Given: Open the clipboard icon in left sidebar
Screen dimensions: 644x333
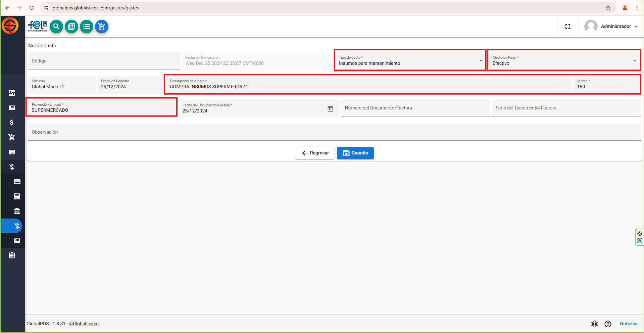Looking at the screenshot, I should pos(12,255).
